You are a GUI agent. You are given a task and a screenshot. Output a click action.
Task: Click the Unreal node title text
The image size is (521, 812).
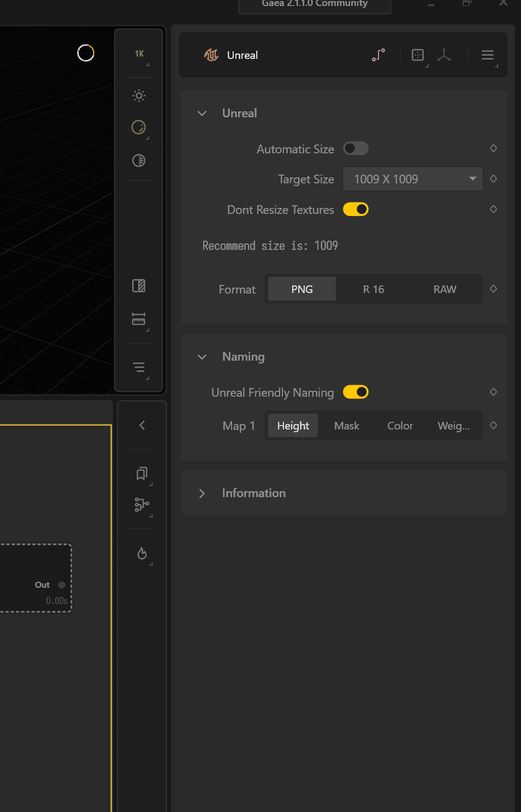pos(242,55)
